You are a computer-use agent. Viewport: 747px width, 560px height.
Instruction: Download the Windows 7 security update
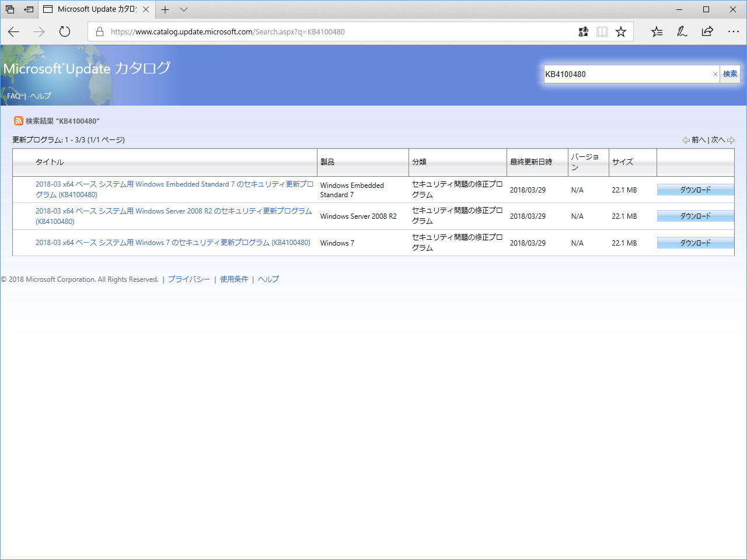(x=695, y=243)
